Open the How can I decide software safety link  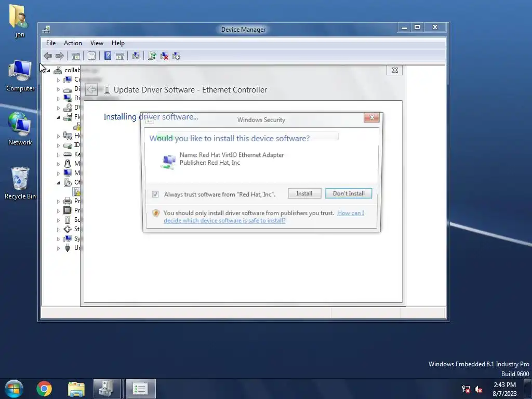264,217
